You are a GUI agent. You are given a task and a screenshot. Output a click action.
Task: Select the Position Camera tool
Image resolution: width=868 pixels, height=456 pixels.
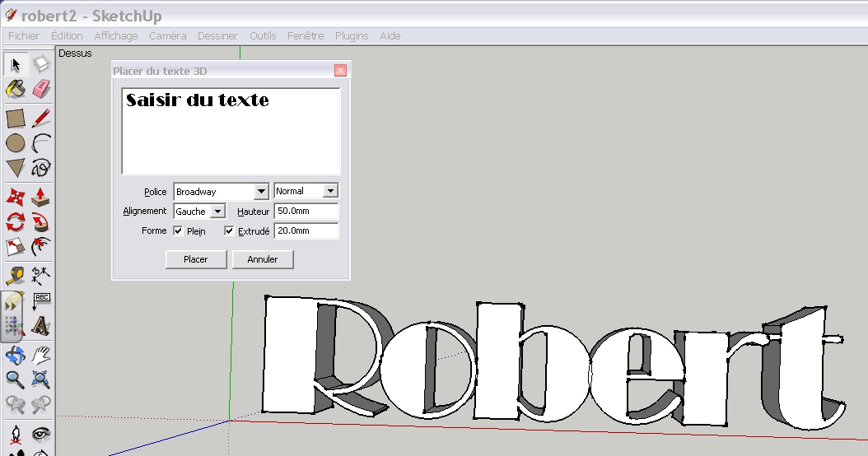pos(16,435)
